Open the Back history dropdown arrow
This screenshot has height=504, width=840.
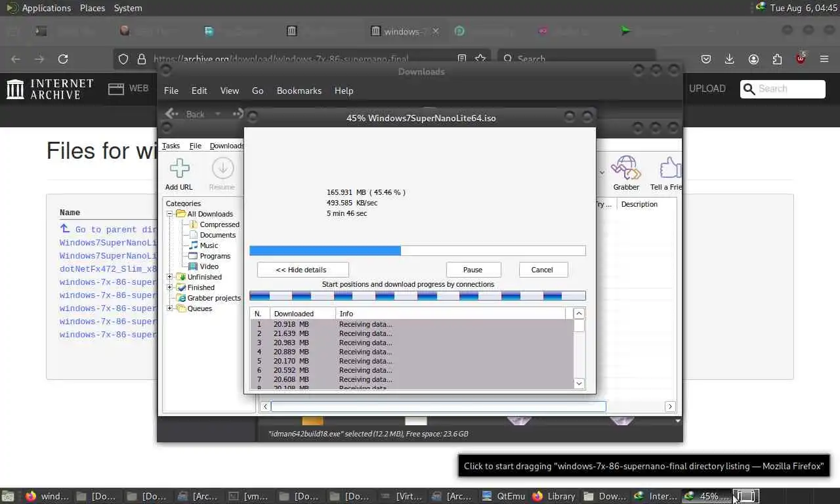(x=218, y=114)
